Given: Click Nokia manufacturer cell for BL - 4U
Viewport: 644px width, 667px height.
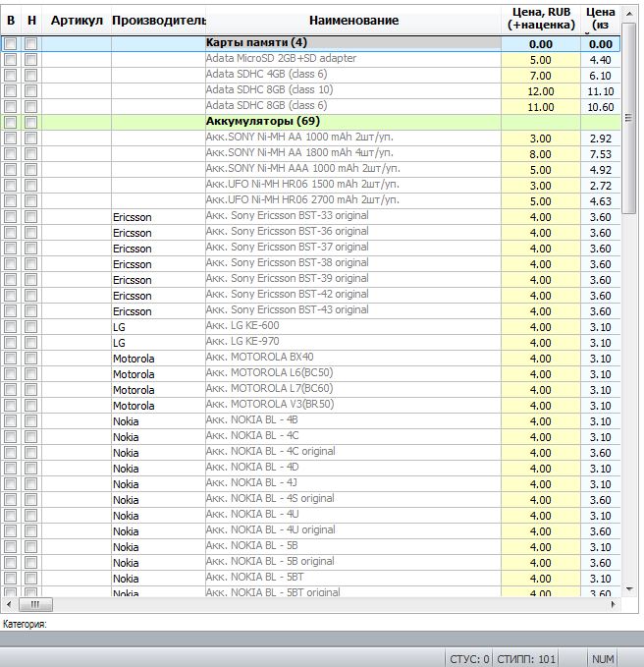Looking at the screenshot, I should [x=159, y=516].
